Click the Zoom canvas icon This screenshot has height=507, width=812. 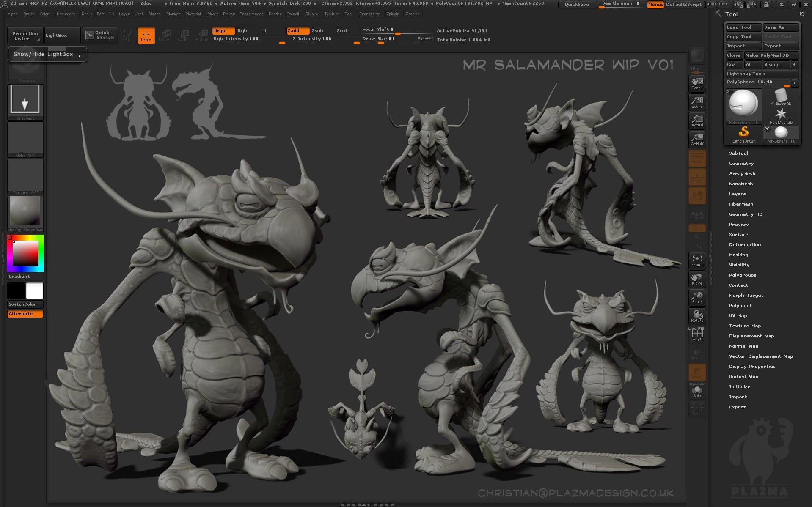click(697, 102)
